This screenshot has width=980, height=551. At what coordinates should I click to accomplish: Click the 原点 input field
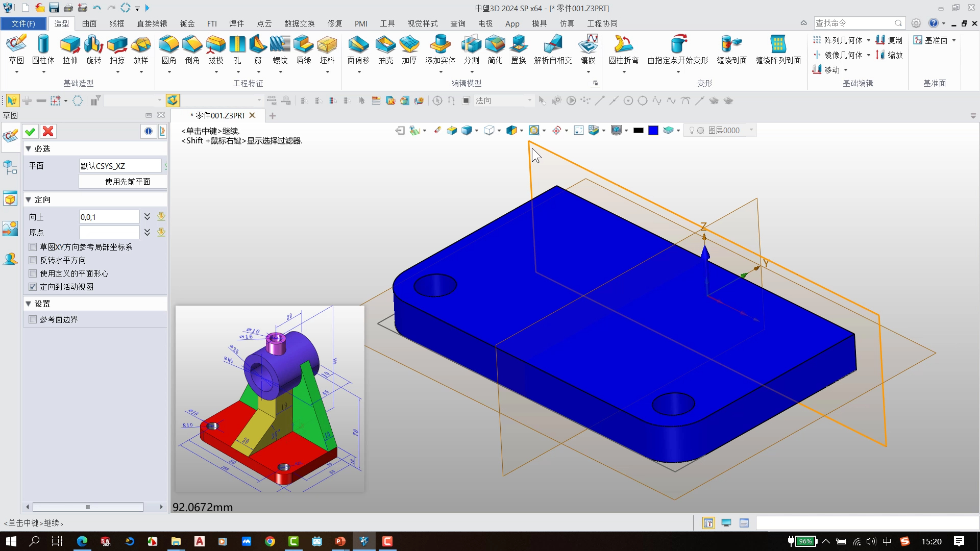[109, 233]
